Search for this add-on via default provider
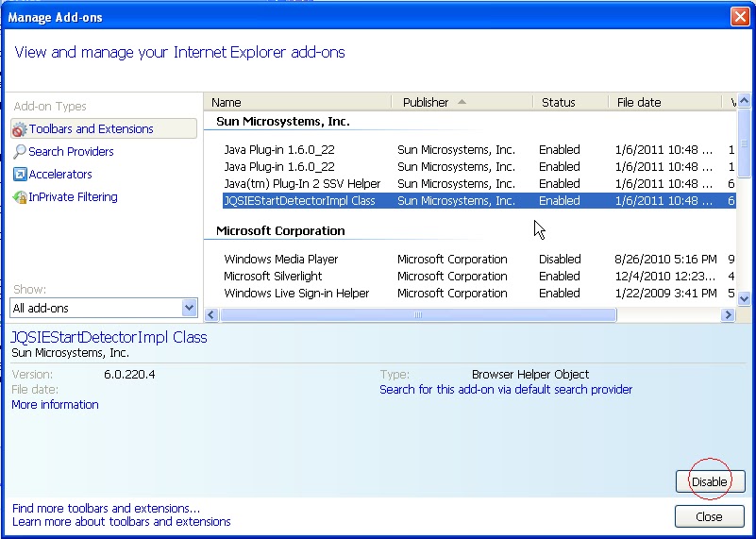The width and height of the screenshot is (756, 539). [x=506, y=390]
